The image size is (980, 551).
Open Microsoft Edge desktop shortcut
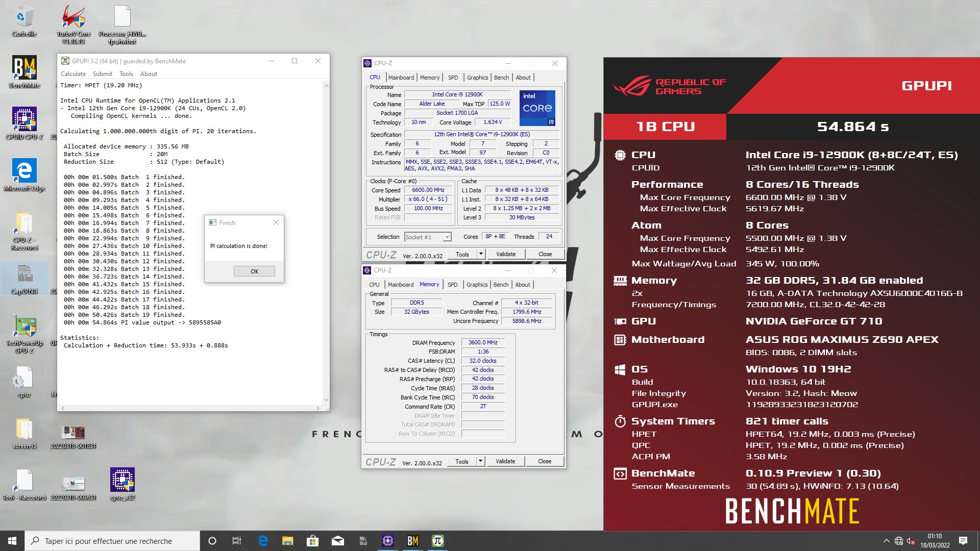[x=24, y=175]
